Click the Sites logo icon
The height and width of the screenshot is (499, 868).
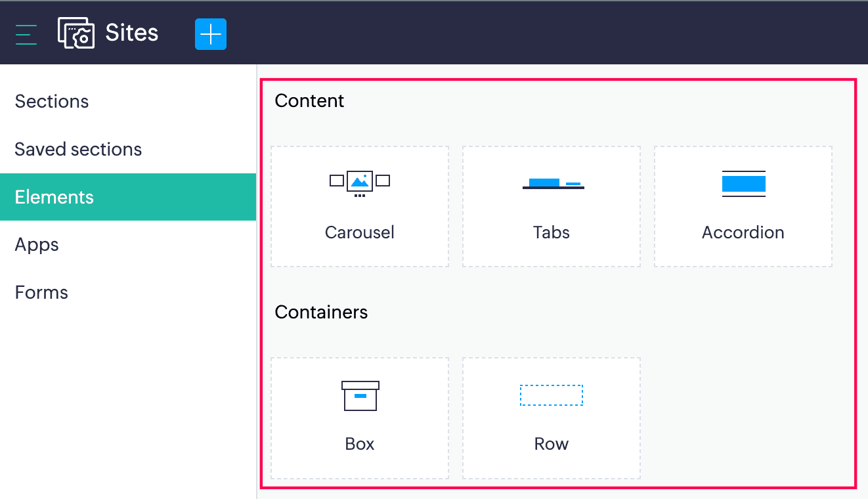point(76,33)
